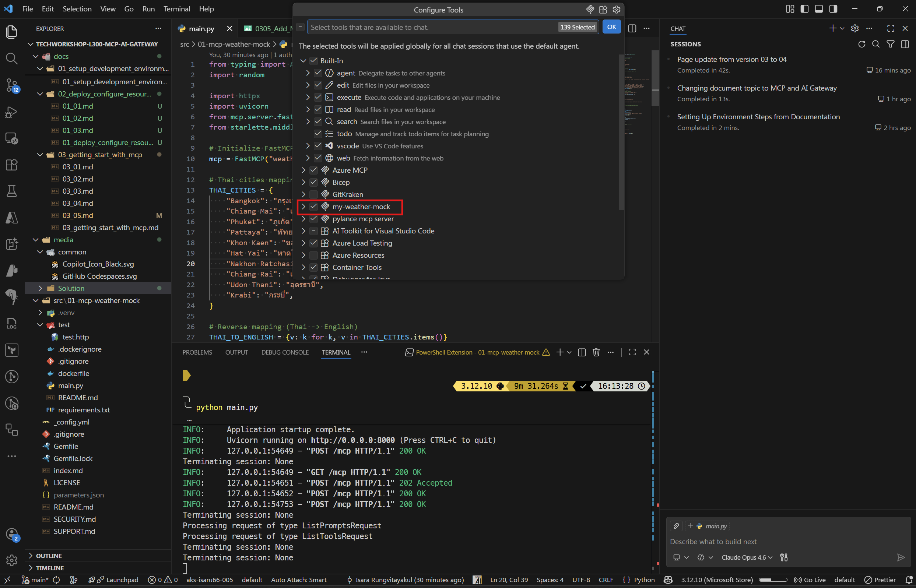Enable the GitKraken checkbox
The height and width of the screenshot is (588, 916).
[313, 194]
